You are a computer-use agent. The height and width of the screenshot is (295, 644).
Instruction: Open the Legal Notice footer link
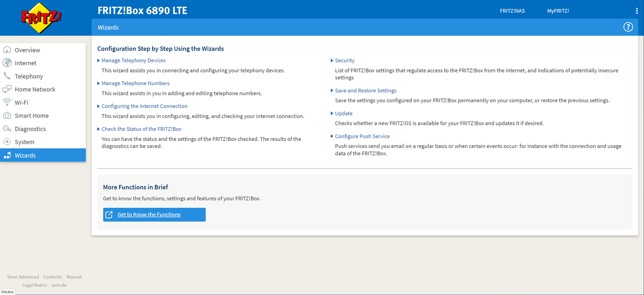pyautogui.click(x=34, y=285)
